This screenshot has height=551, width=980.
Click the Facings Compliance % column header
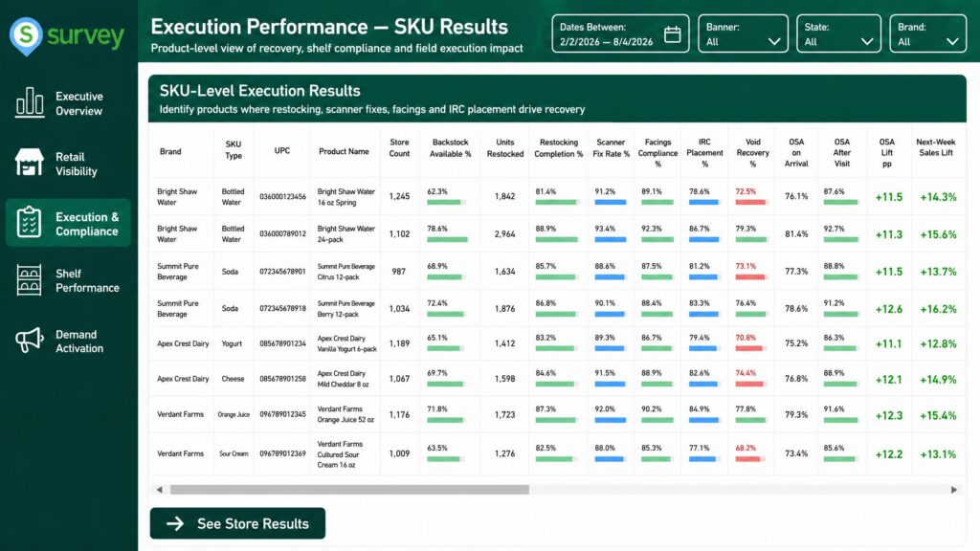click(x=657, y=153)
